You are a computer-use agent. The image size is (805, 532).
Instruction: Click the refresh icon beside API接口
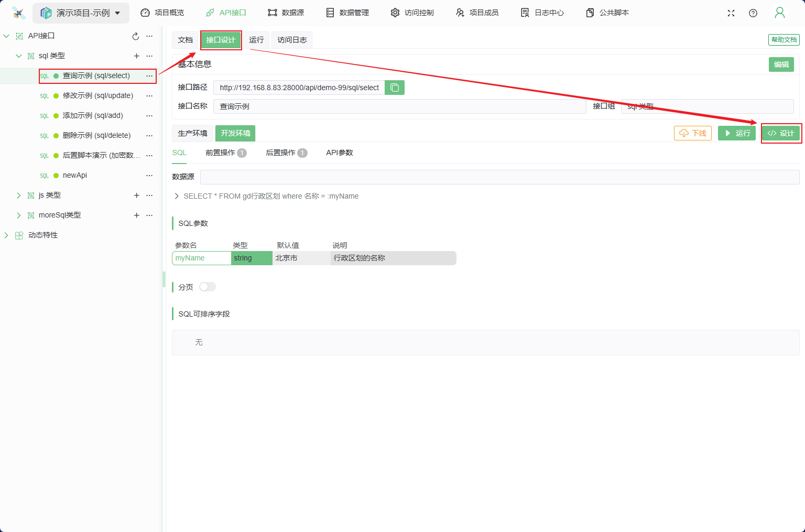pyautogui.click(x=136, y=36)
